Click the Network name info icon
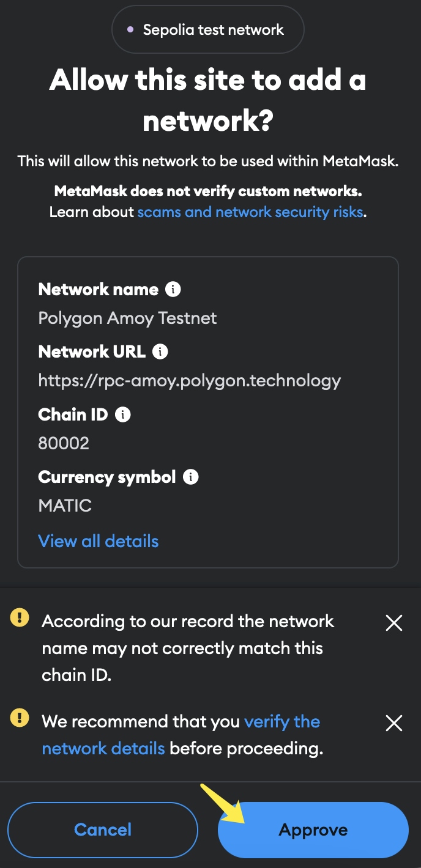 point(173,289)
